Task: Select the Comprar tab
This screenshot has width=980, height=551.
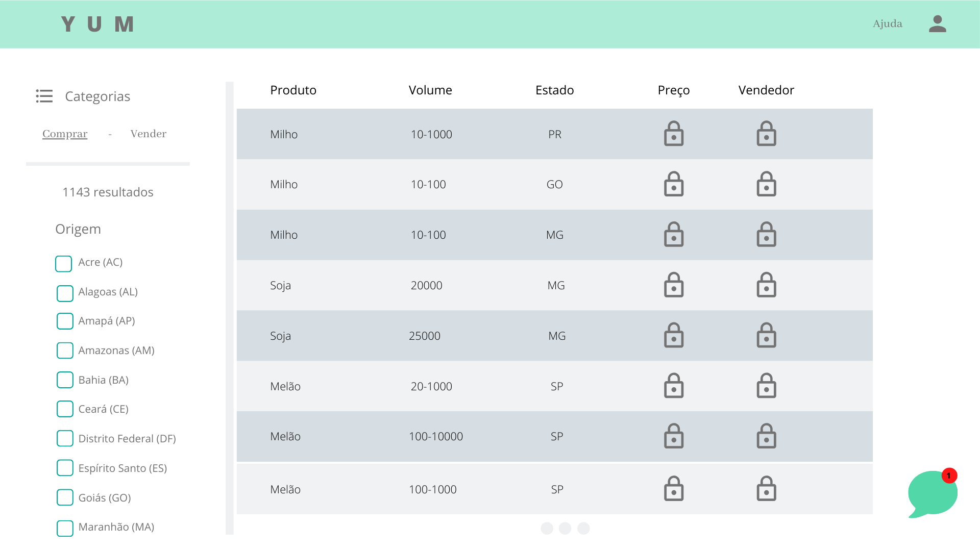Action: tap(65, 134)
